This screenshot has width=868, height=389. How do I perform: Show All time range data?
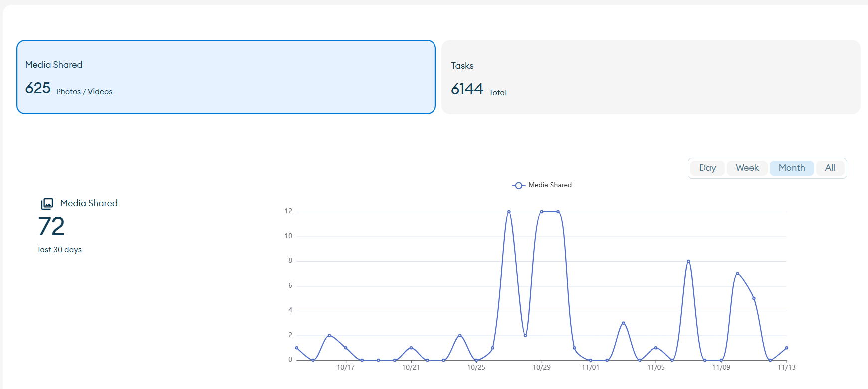click(x=830, y=168)
